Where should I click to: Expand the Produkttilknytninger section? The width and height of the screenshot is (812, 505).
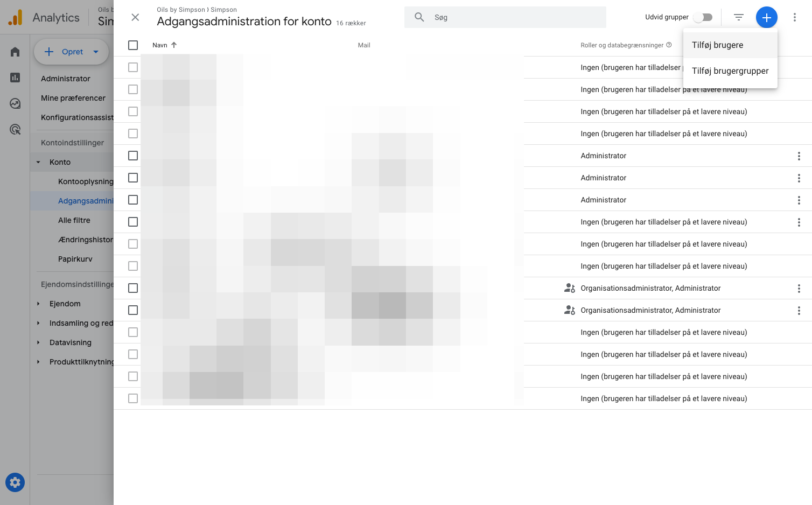(x=38, y=362)
